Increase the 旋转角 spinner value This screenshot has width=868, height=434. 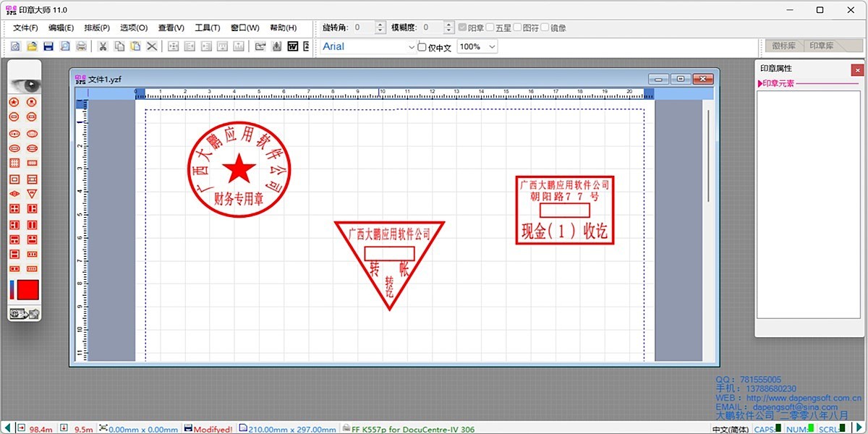[x=380, y=25]
